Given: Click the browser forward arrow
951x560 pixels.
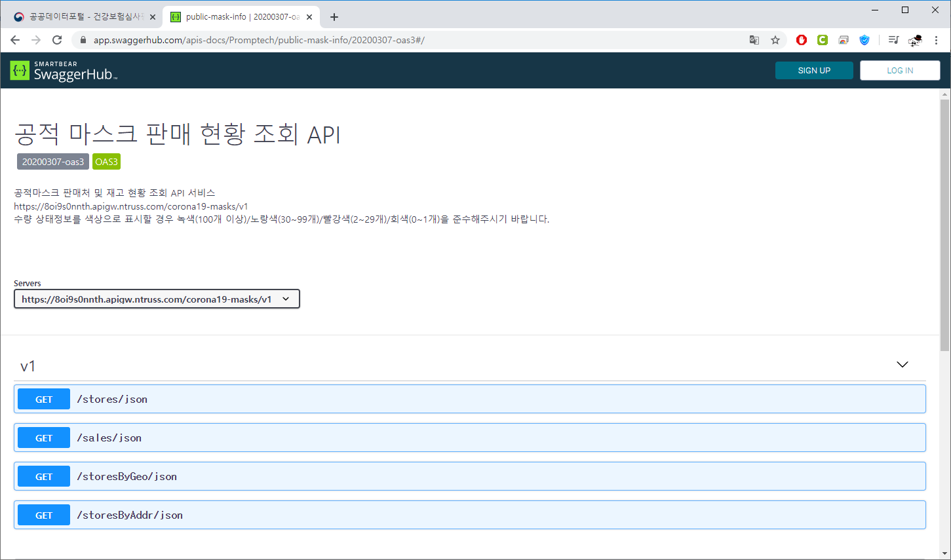Looking at the screenshot, I should point(36,40).
